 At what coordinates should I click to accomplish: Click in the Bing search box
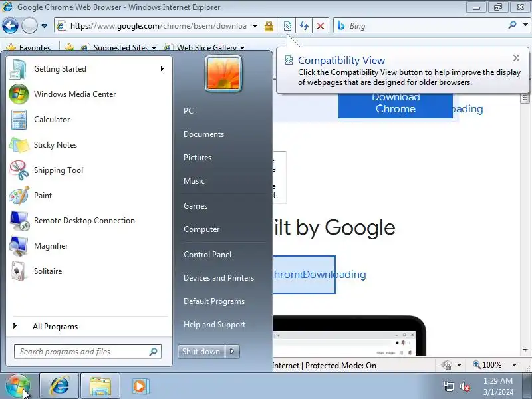[x=421, y=25]
